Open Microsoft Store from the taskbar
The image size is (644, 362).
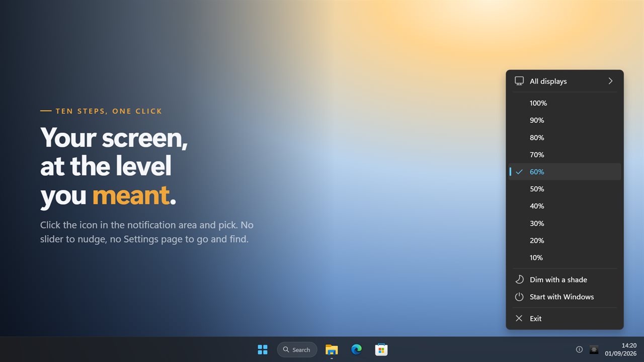(381, 349)
